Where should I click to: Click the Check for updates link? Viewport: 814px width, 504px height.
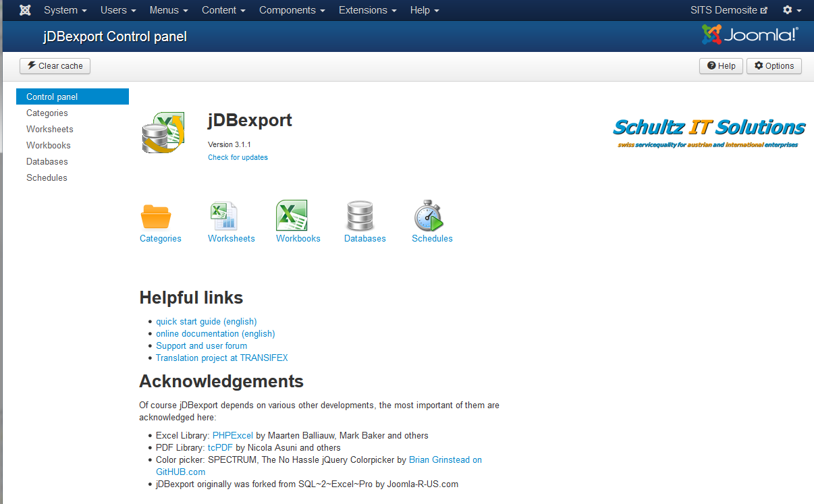[x=238, y=157]
